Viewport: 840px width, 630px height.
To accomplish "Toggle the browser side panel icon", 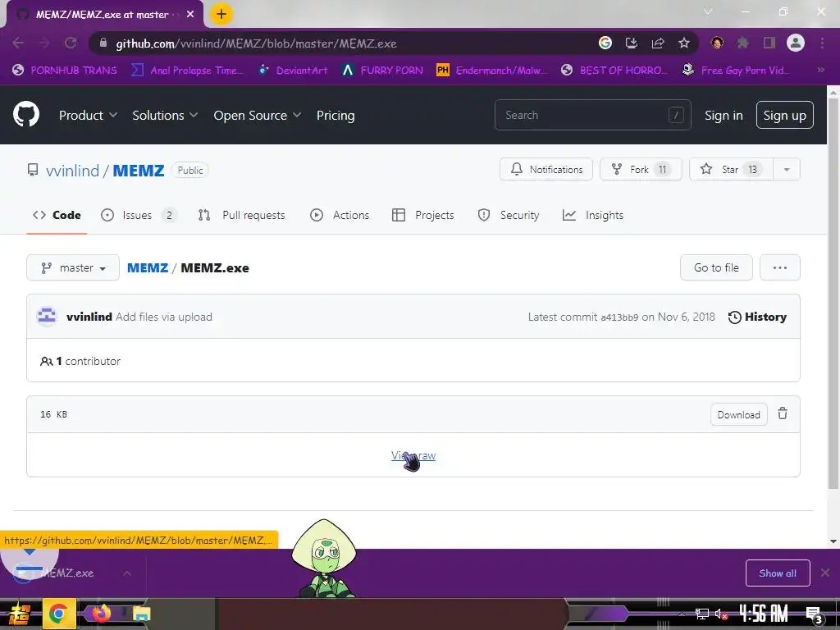I will [769, 43].
